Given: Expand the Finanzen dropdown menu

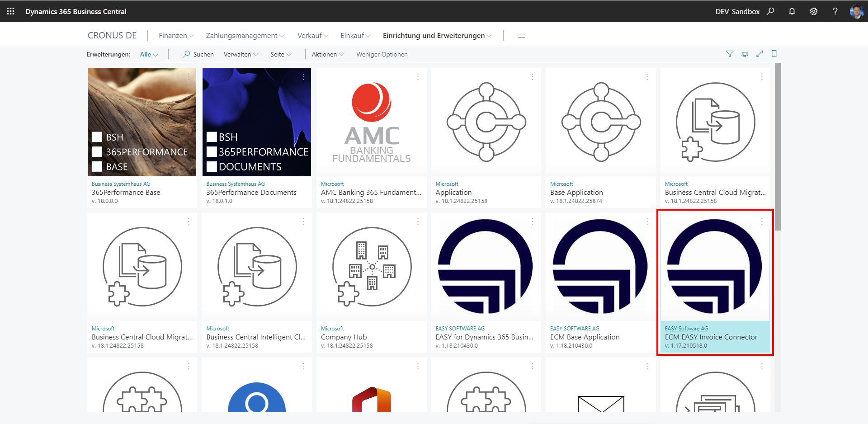Looking at the screenshot, I should 176,36.
